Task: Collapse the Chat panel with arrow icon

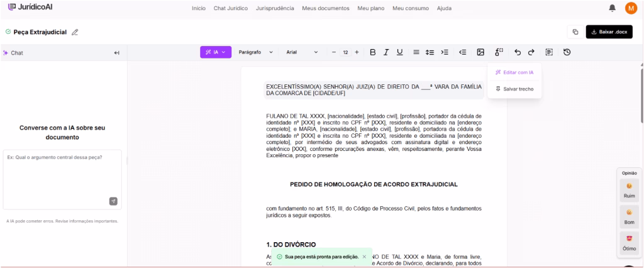Action: pyautogui.click(x=116, y=53)
